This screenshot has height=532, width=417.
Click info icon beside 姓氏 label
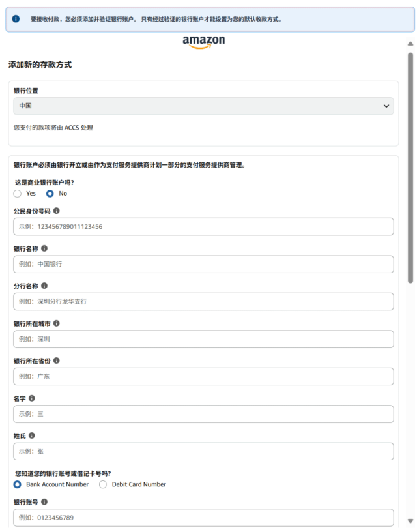tap(32, 436)
